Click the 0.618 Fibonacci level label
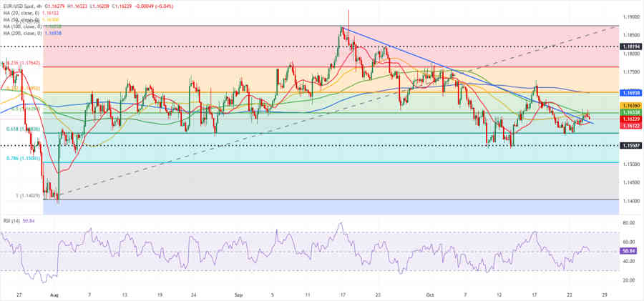 [x=20, y=129]
